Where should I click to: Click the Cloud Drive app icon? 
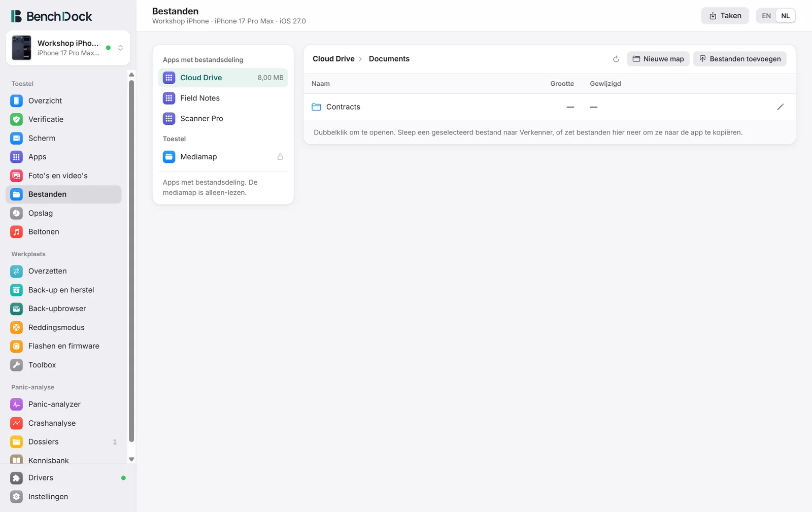pyautogui.click(x=169, y=78)
